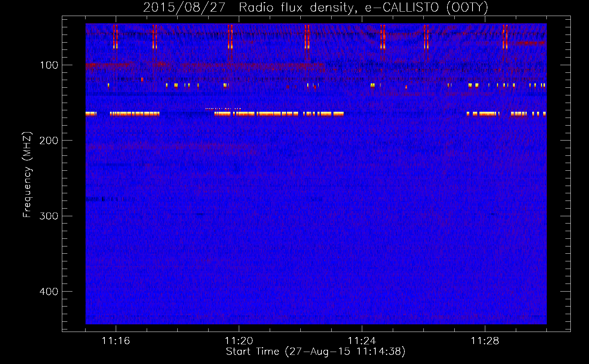Viewport: 589px width, 364px height.
Task: Click the 'Start Time (27-Aug-15 11:14:38)' label
Action: tap(316, 352)
